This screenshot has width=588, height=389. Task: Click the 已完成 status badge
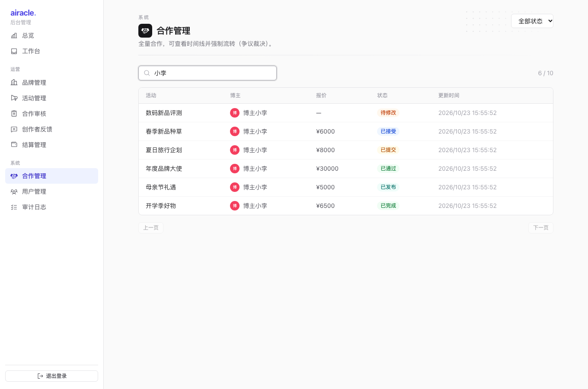tap(388, 206)
